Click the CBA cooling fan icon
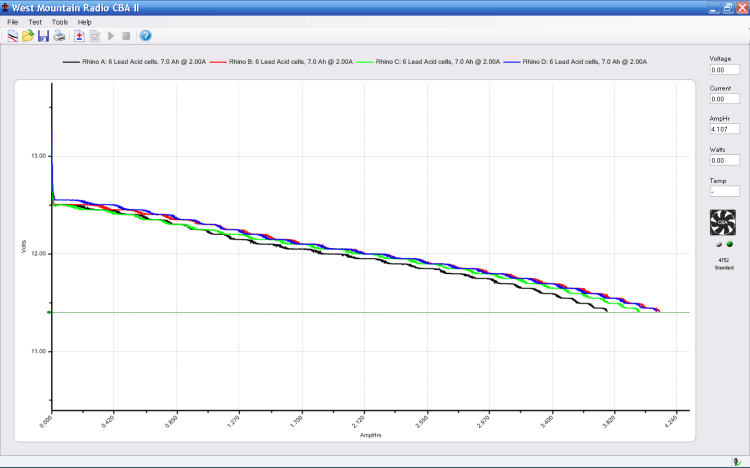750x468 pixels. [722, 222]
